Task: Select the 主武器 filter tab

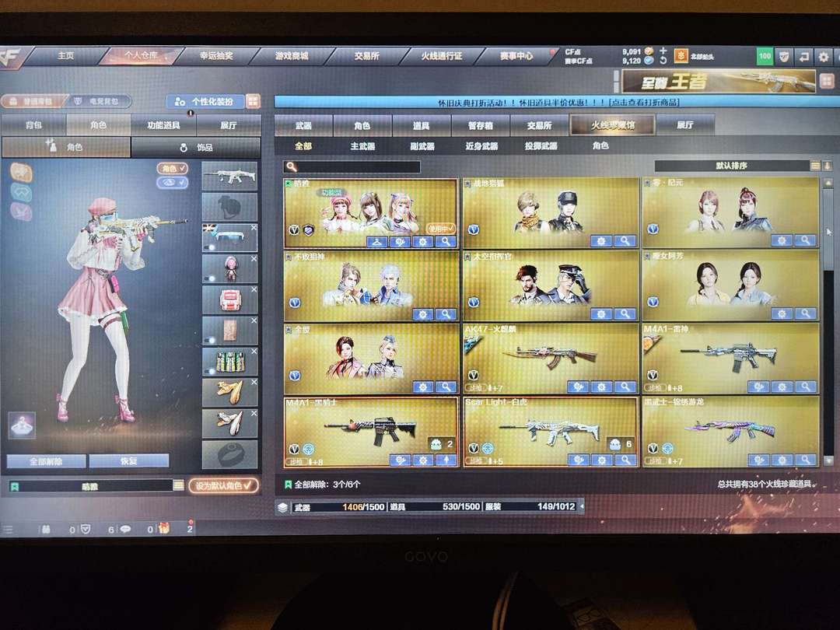Action: point(362,145)
